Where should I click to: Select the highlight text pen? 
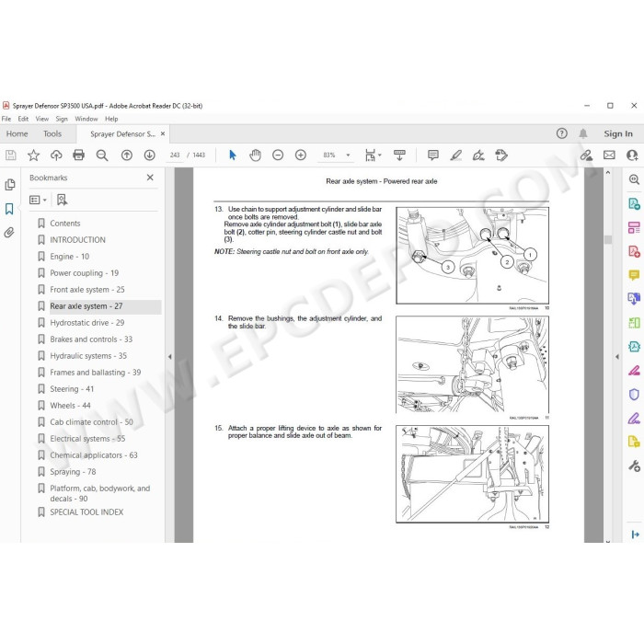(456, 155)
